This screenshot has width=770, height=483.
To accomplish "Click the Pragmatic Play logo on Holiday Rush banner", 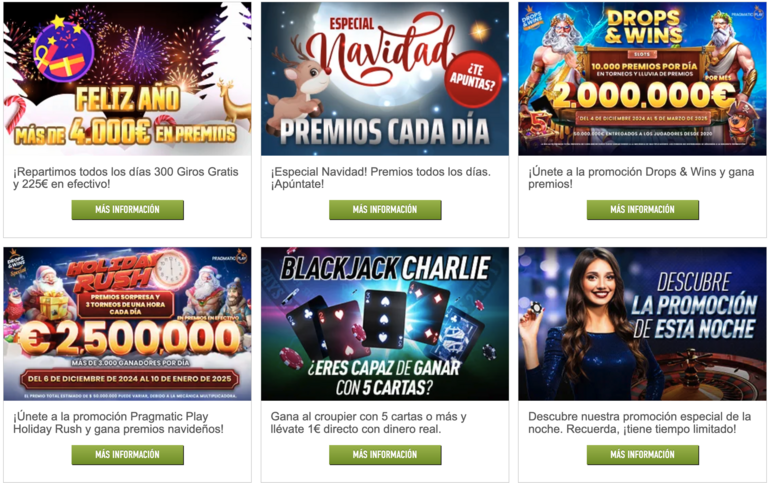I will click(x=230, y=257).
